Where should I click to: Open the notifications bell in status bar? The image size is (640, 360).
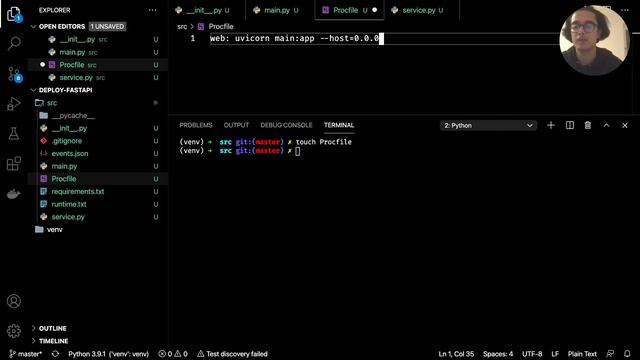[627, 354]
